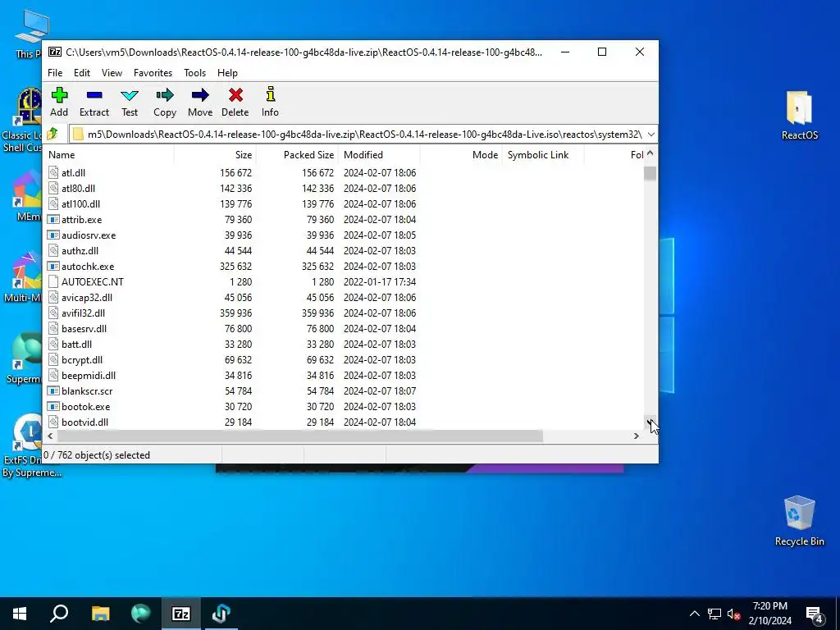840x630 pixels.
Task: Sort by Size column header
Action: point(216,155)
